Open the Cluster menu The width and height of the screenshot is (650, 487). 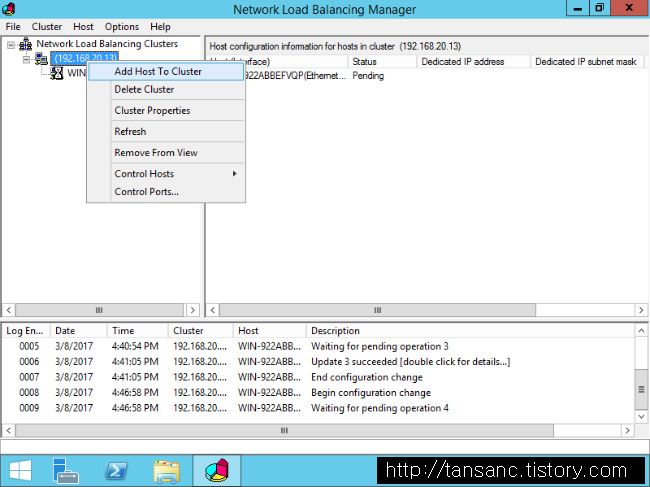[47, 27]
